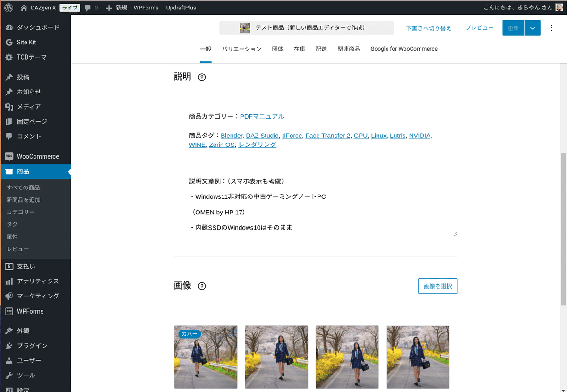This screenshot has width=567, height=392.
Task: Open the レンダリング tag link
Action: point(258,145)
